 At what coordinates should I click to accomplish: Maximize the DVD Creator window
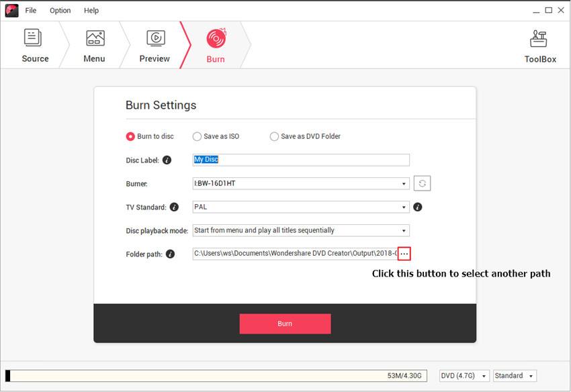(548, 11)
